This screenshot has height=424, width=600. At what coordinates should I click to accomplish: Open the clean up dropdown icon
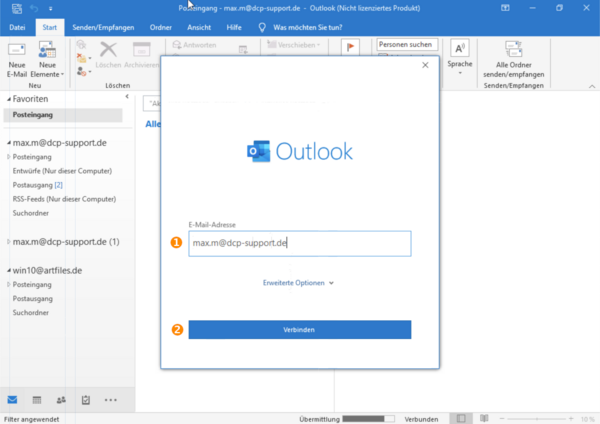pyautogui.click(x=83, y=58)
